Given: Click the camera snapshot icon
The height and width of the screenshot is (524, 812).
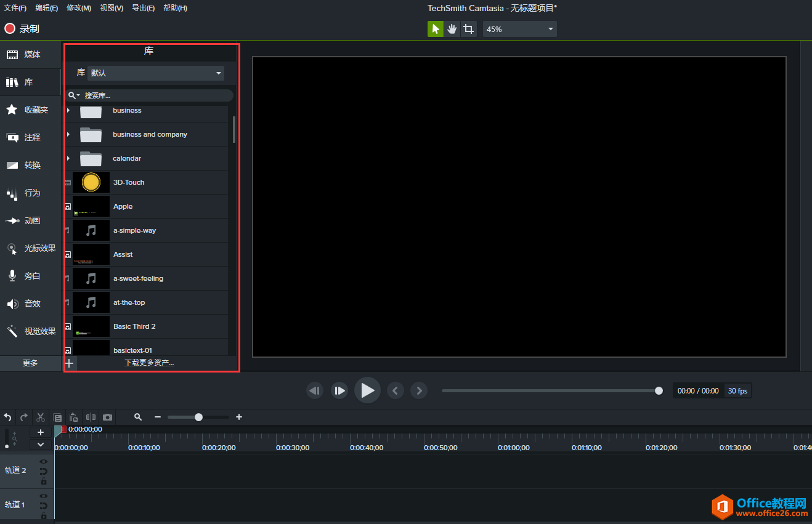Looking at the screenshot, I should [107, 417].
